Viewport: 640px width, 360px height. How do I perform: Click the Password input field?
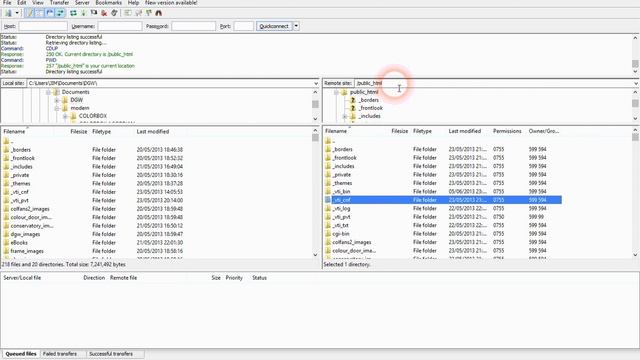[193, 26]
